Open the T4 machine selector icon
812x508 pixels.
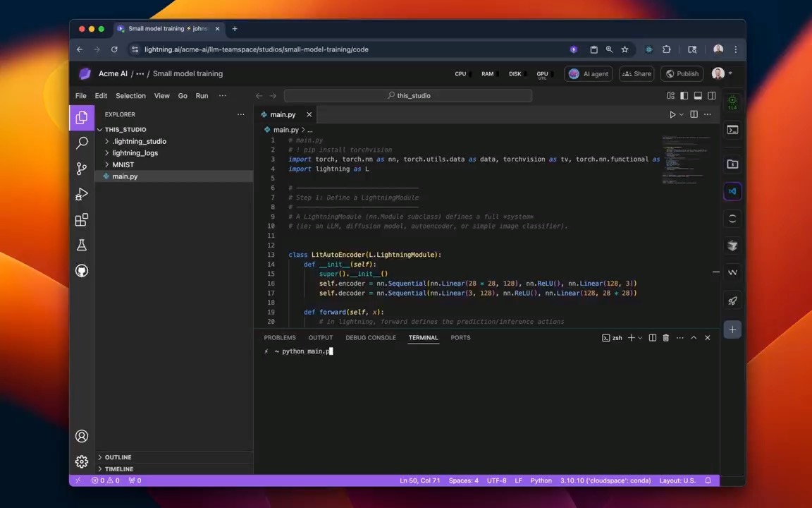click(732, 102)
